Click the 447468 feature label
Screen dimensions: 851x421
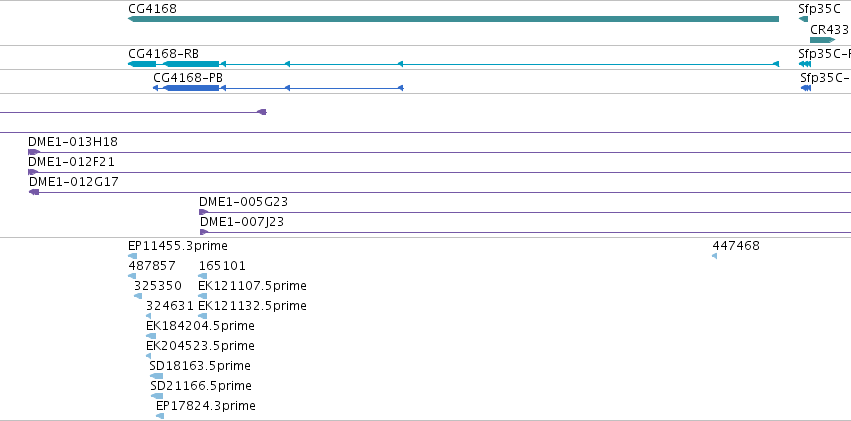(736, 246)
